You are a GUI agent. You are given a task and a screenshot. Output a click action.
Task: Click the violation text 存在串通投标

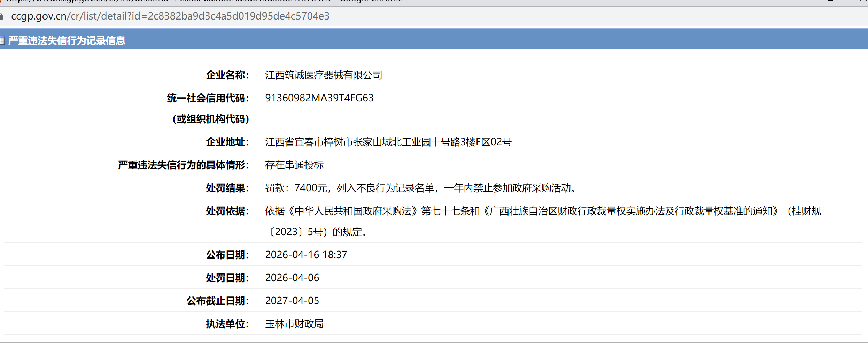tap(294, 165)
